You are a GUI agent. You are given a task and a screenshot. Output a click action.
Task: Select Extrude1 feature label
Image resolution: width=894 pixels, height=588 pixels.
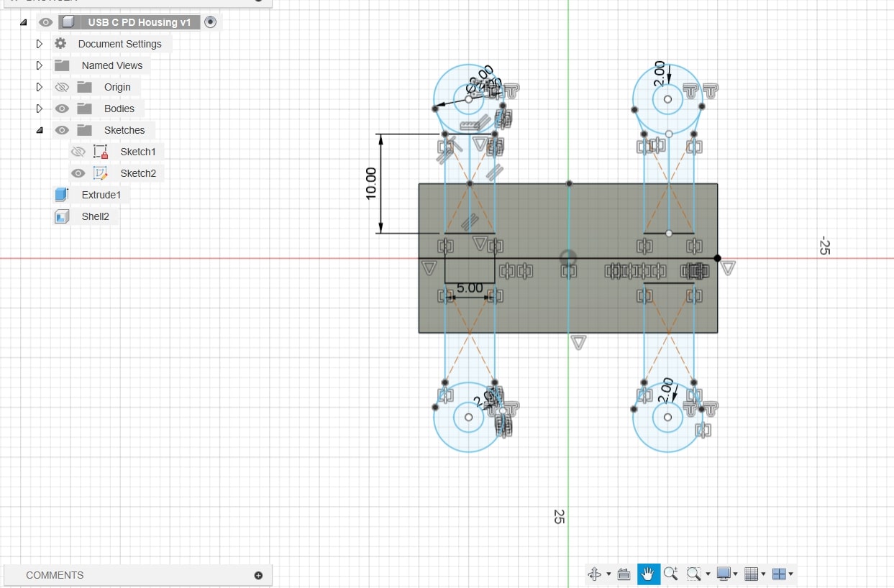click(x=101, y=195)
